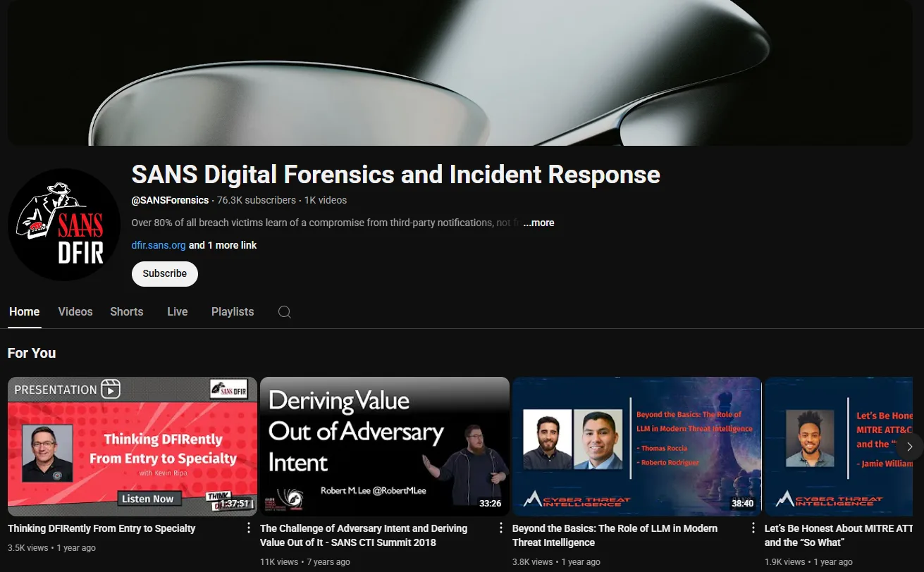Image resolution: width=924 pixels, height=572 pixels.
Task: Open 'The Challenge of Adversary Intent' video title
Action: (364, 535)
